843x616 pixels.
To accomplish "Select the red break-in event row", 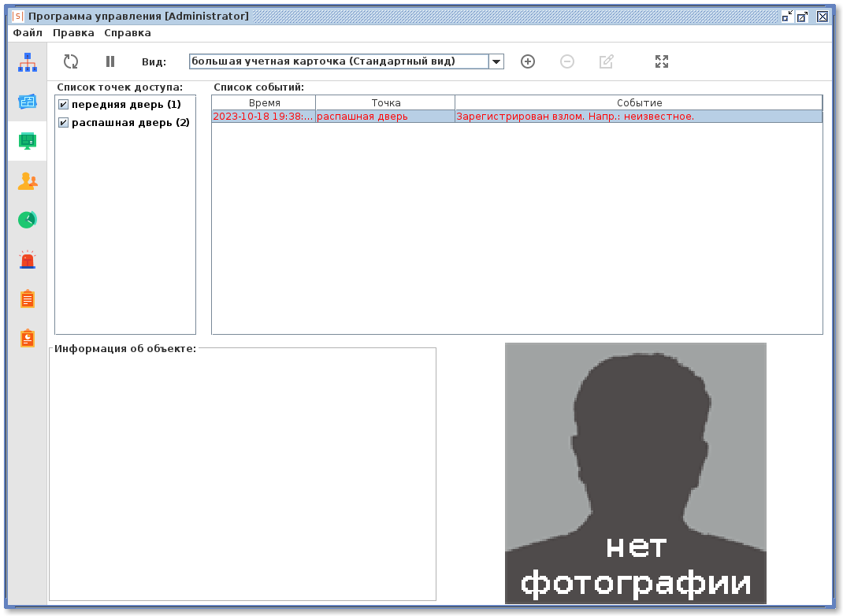I will coord(517,117).
